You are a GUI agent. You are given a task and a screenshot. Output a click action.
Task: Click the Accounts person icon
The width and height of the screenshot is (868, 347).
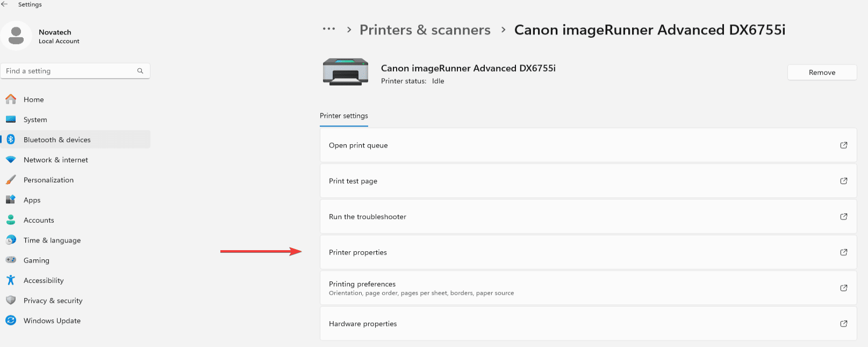pos(11,220)
